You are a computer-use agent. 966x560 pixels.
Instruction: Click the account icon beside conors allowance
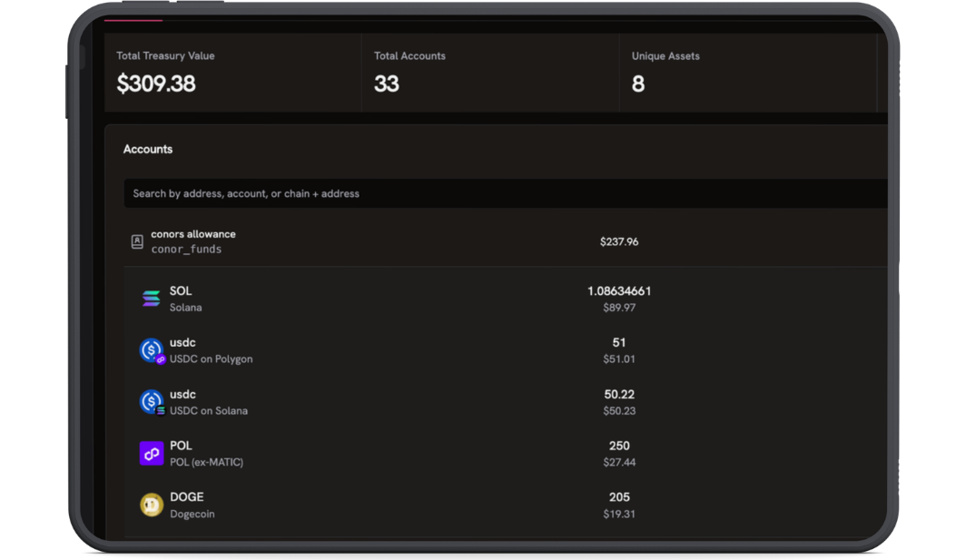(x=137, y=241)
